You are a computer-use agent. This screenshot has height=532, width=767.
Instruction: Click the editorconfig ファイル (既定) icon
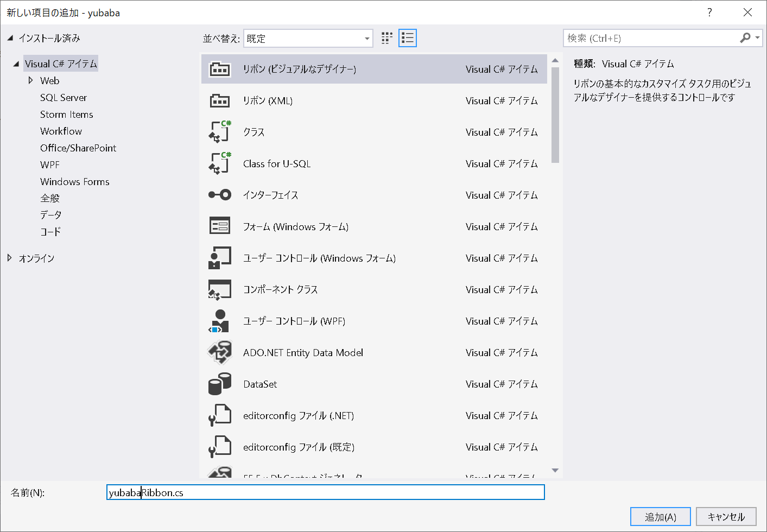click(220, 447)
